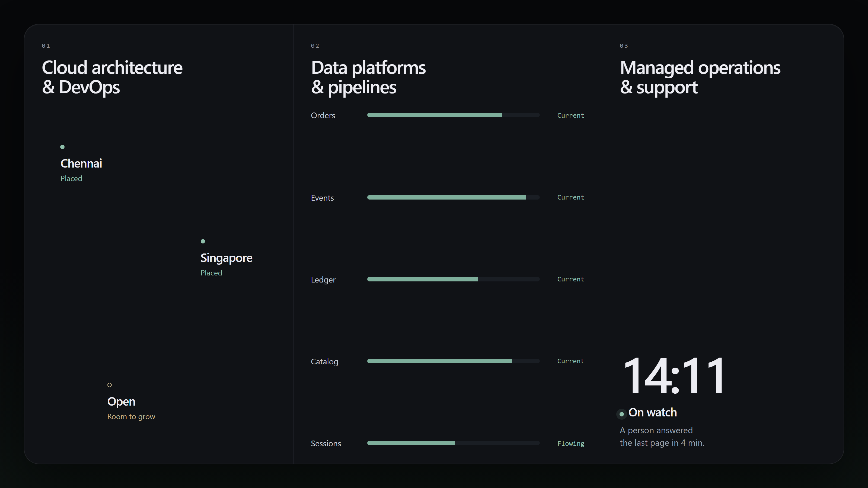Viewport: 868px width, 488px height.
Task: Click the Singapore location name
Action: click(x=226, y=258)
